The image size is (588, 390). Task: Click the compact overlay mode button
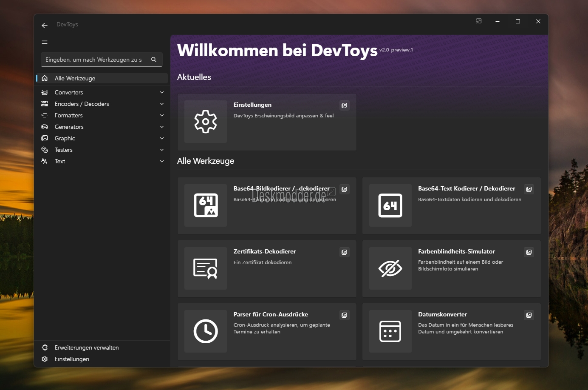[x=479, y=21]
